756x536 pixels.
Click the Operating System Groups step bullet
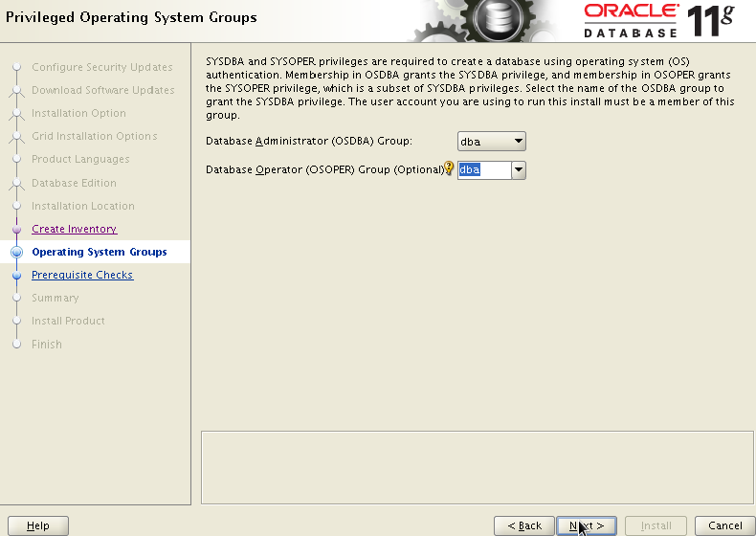click(x=17, y=252)
